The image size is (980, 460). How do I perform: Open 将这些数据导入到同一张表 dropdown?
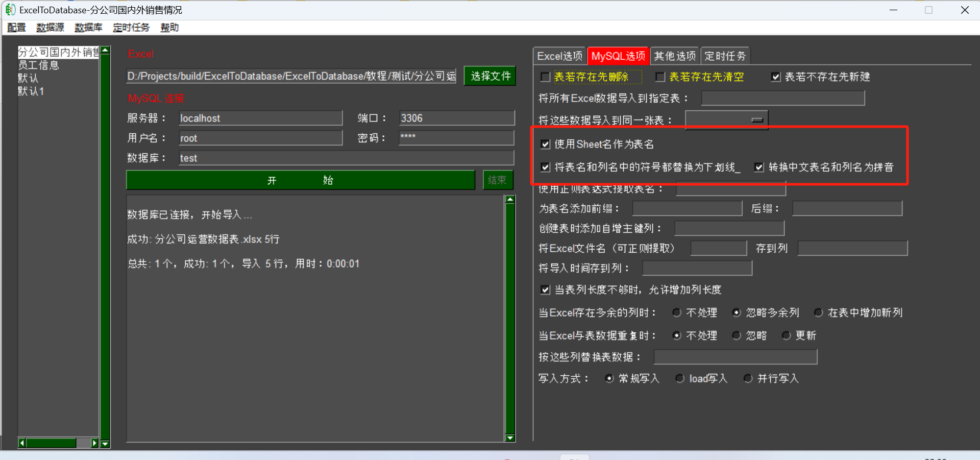(726, 120)
